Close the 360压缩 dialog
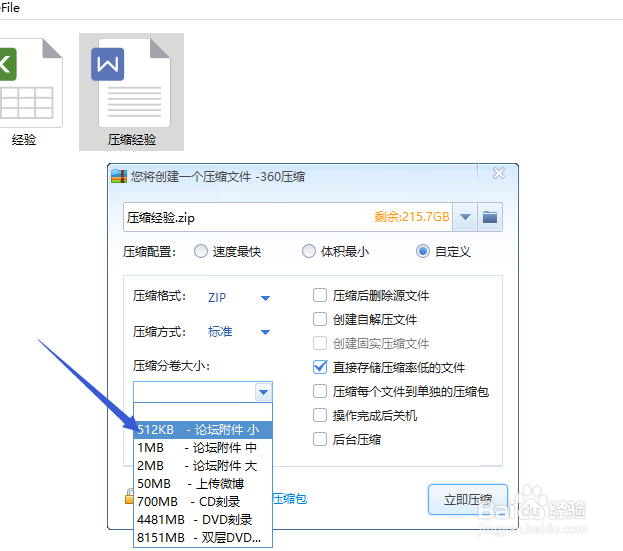This screenshot has width=623, height=551. click(499, 173)
